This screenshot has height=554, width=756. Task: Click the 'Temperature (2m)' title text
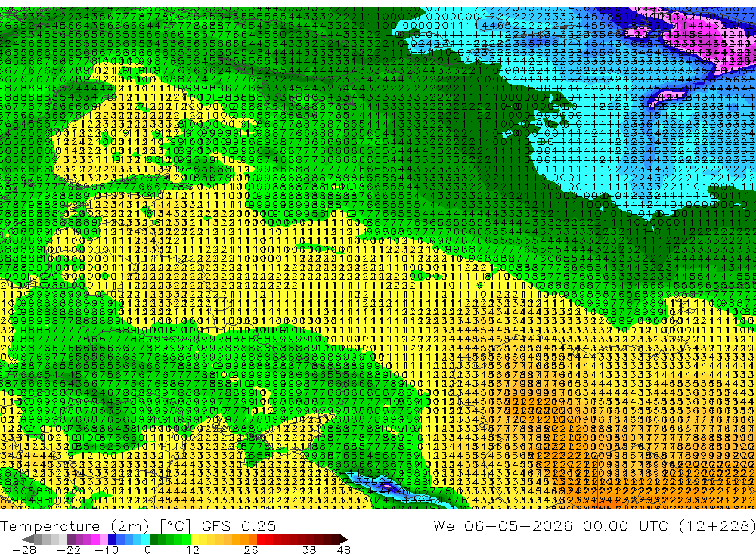[75, 525]
